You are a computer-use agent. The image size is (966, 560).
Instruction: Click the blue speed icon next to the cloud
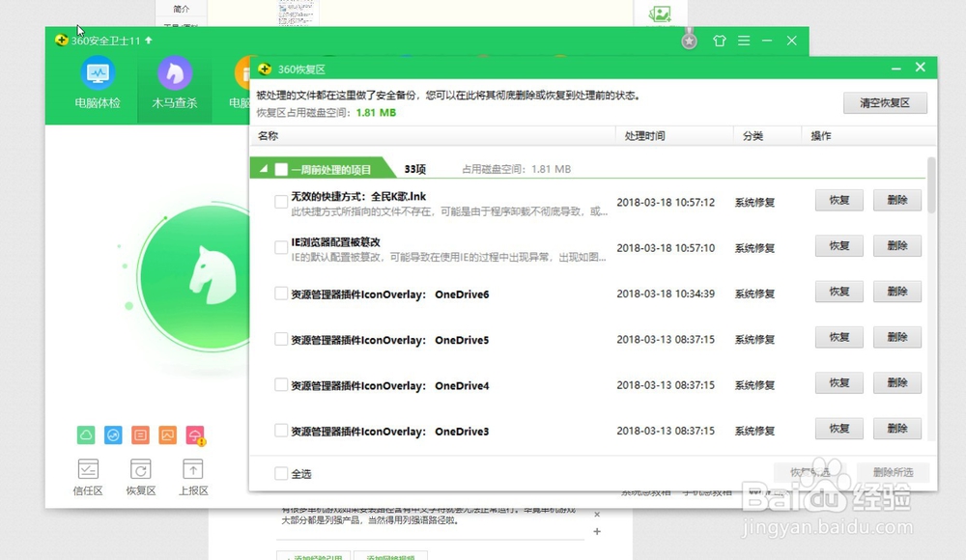112,435
